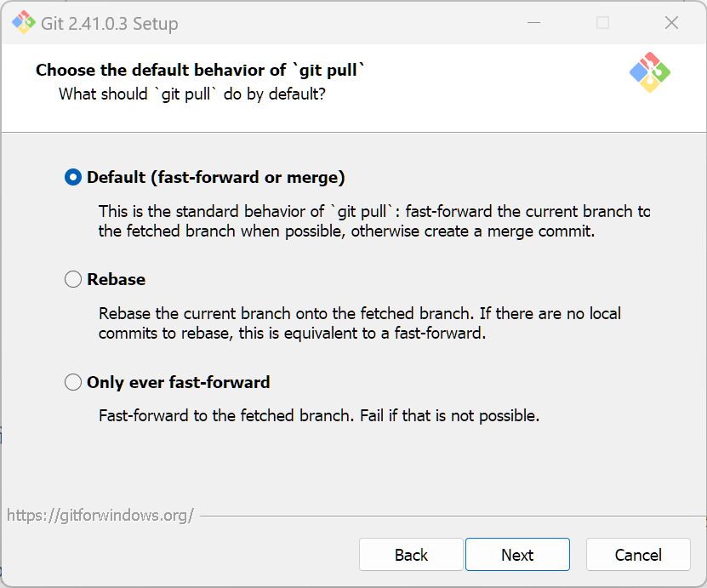707x588 pixels.
Task: Click the standard behavior description paragraph
Action: (373, 221)
